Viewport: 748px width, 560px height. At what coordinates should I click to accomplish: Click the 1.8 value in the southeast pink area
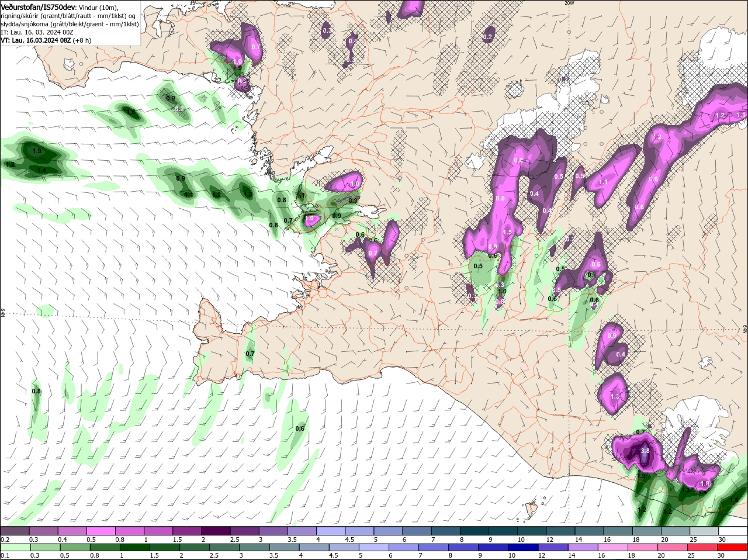pos(705,483)
